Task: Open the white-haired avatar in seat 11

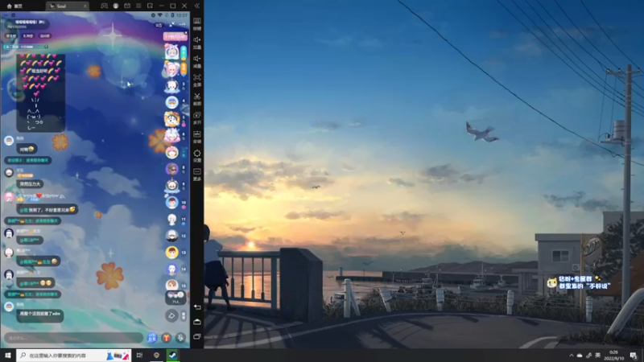Action: pyautogui.click(x=171, y=219)
